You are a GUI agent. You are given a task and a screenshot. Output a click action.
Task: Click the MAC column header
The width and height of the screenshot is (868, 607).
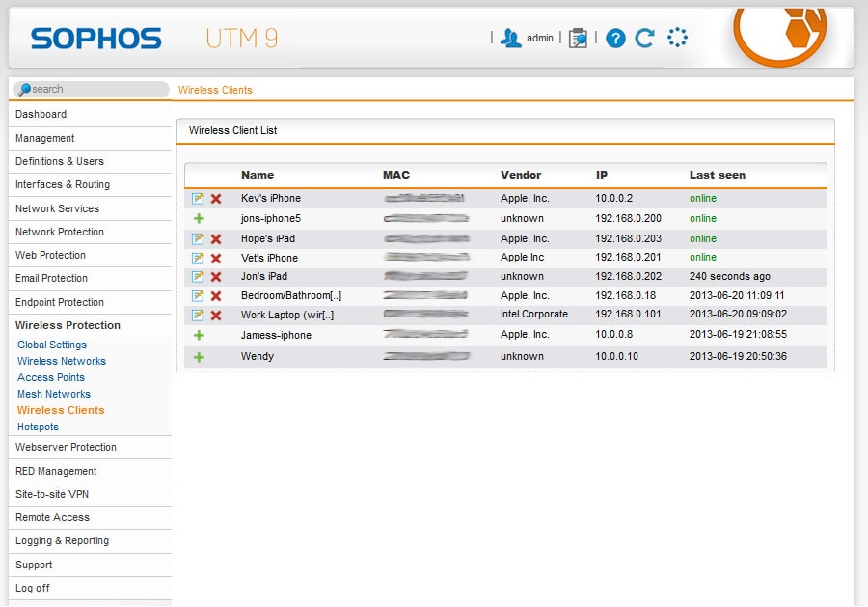click(x=396, y=175)
